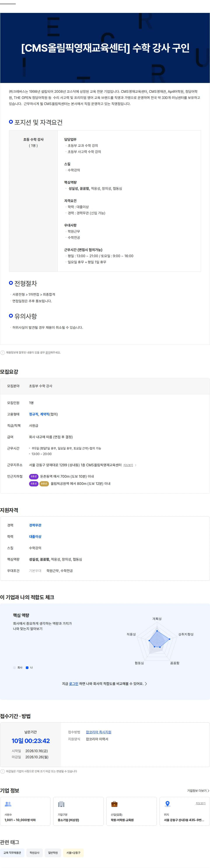Click the 서류전형 > 1차면접 > 최종합격 line
210x868 pixels.
(34, 294)
